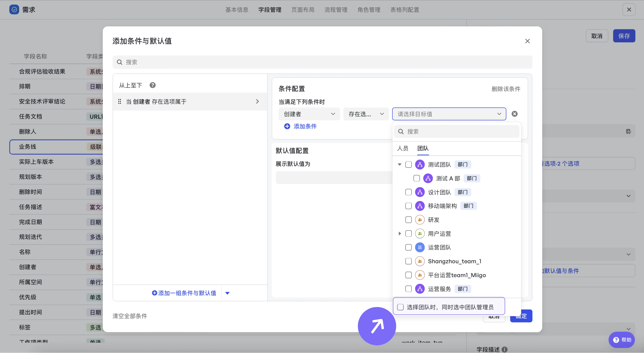The height and width of the screenshot is (353, 644).
Task: Enable 选择团队时，同时选中团队管理员 checkbox
Action: pos(400,307)
